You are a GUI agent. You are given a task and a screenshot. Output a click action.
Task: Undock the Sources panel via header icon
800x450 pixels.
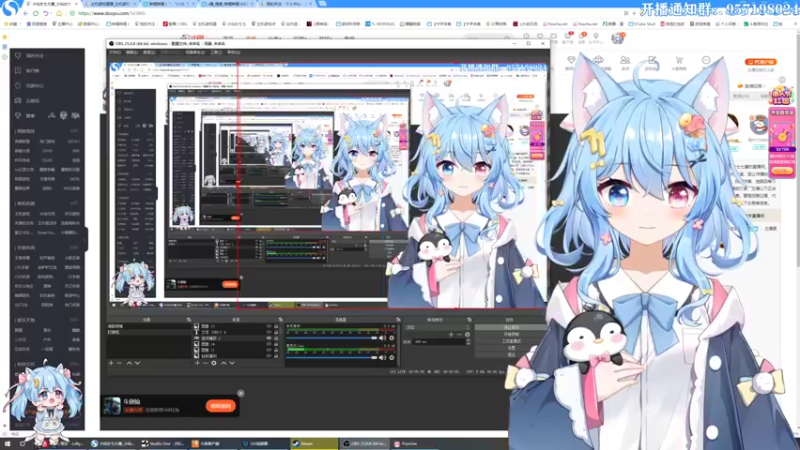pos(280,319)
